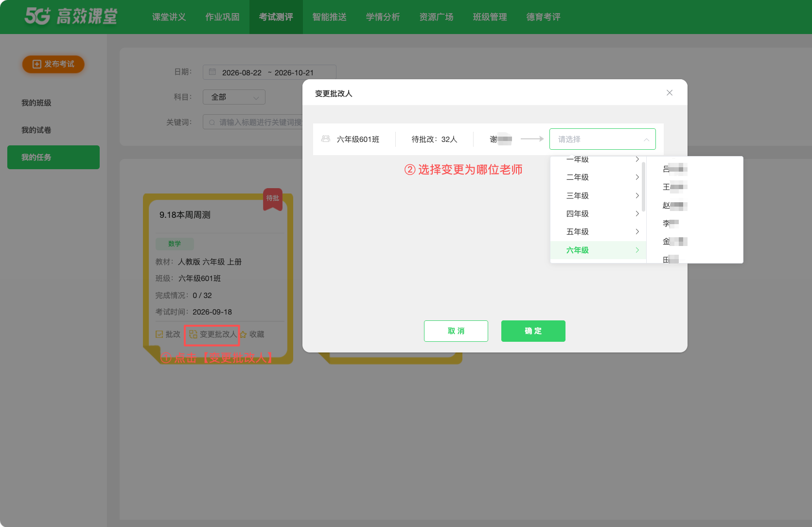
Task: Choose teacher 吕 from the list
Action: pyautogui.click(x=675, y=169)
